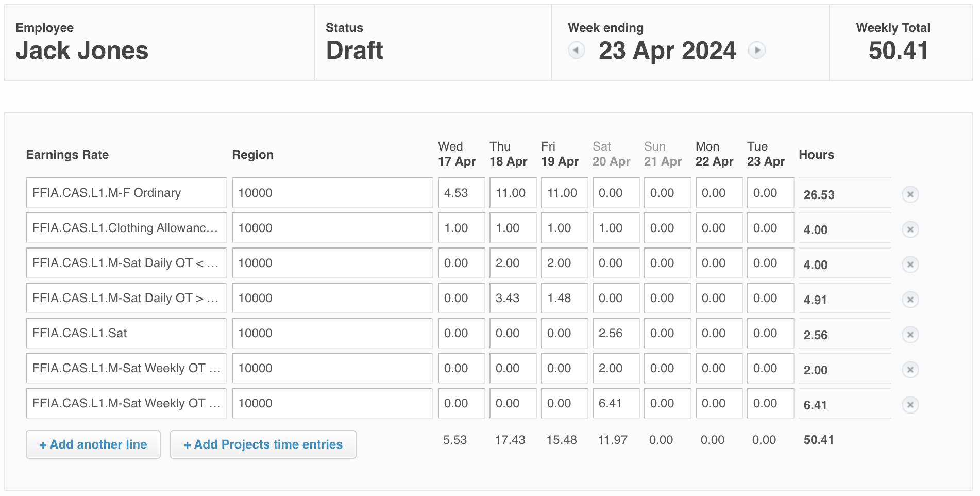Edit Monday hours for Clothing Allowance

pyautogui.click(x=719, y=228)
